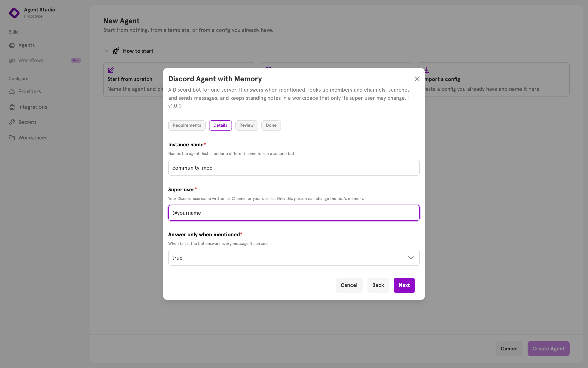This screenshot has height=368, width=588.
Task: Click the Providers cloud icon
Action: (x=12, y=92)
